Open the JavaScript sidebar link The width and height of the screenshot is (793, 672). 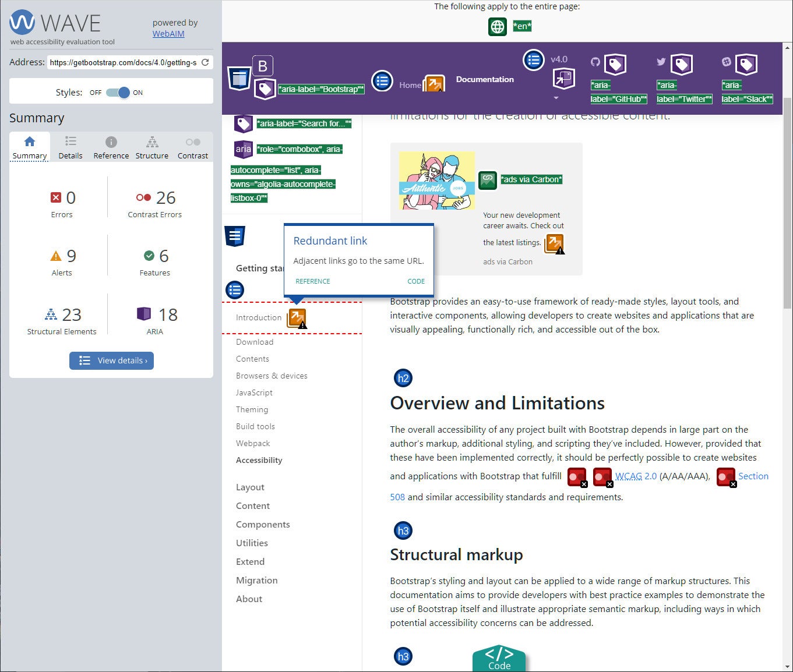(254, 392)
